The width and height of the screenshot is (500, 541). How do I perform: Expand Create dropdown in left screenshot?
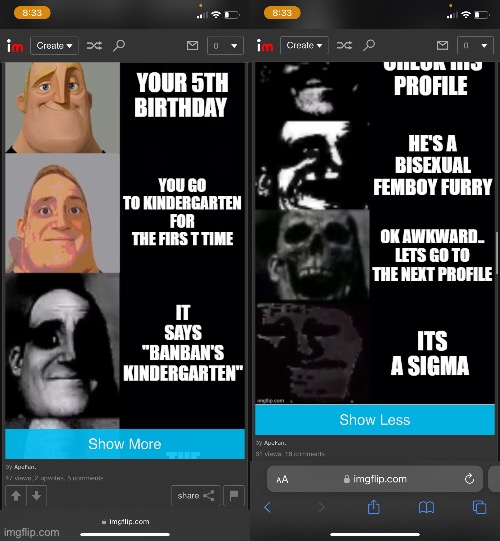tap(55, 46)
